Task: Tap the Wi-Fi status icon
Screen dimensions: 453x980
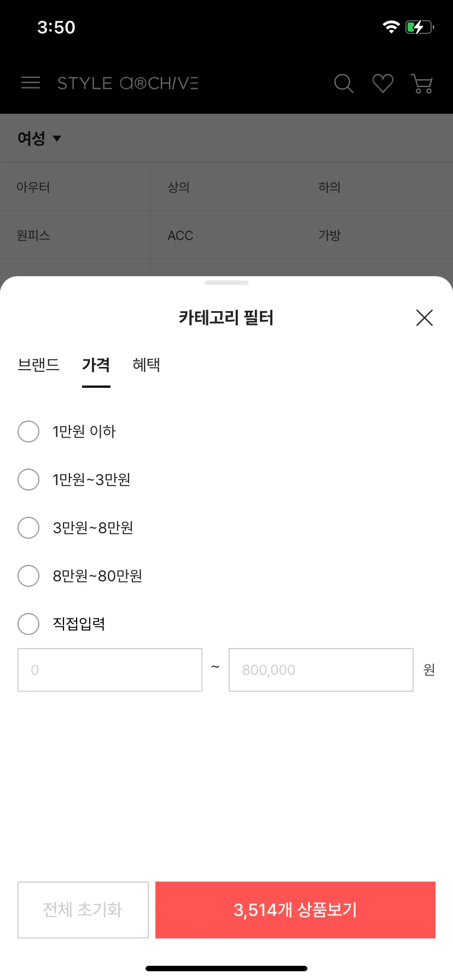Action: [x=391, y=27]
